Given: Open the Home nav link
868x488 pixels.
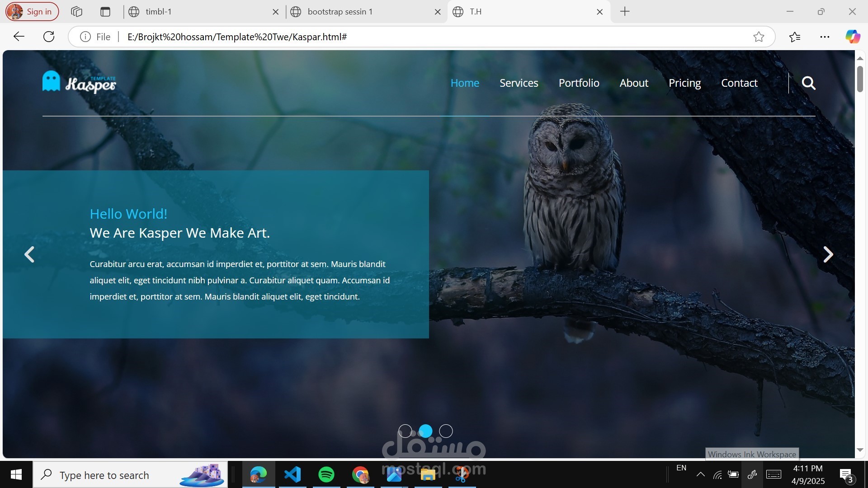Looking at the screenshot, I should (465, 83).
